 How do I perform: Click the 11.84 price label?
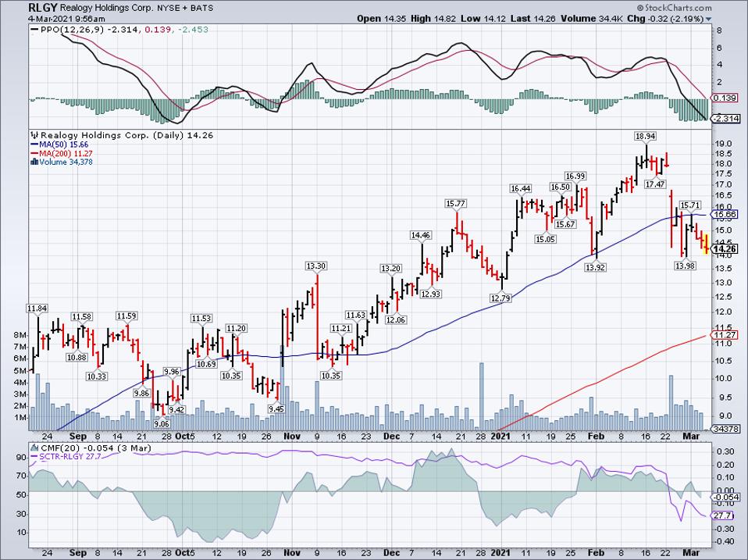point(37,309)
